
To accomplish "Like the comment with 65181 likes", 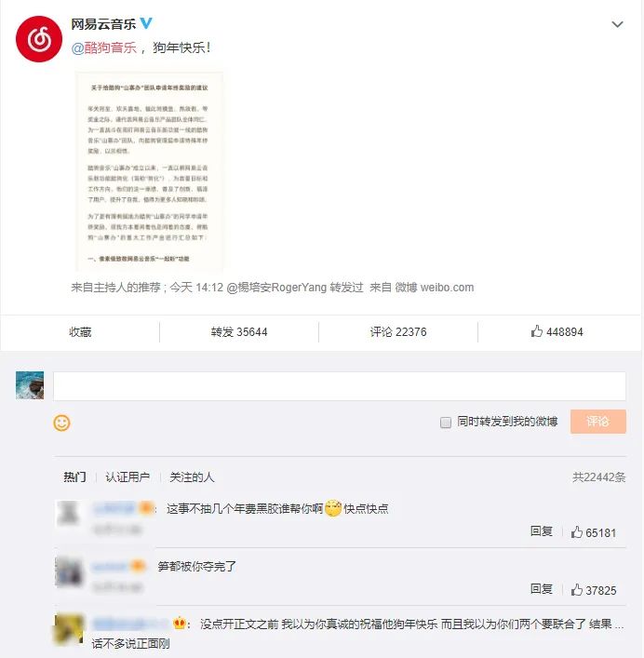I will pos(593,532).
